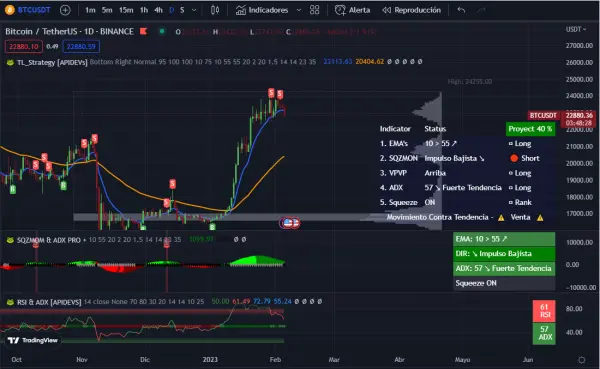Click the red flag icon beside BINANCE
The height and width of the screenshot is (369, 600).
click(x=143, y=31)
